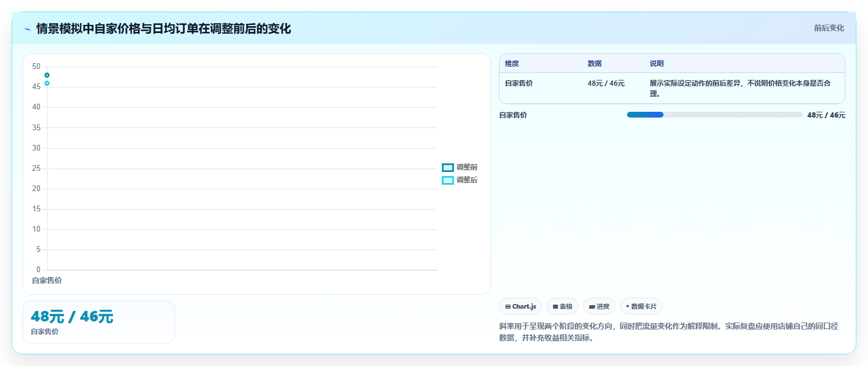Image resolution: width=868 pixels, height=366 pixels.
Task: Click the 进度 chip icon
Action: click(x=592, y=306)
